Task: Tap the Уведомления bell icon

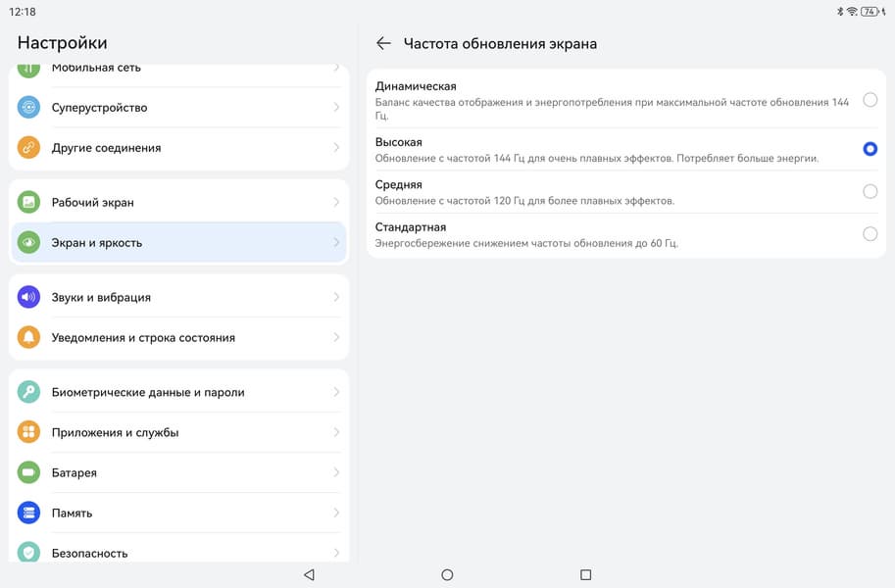Action: (x=28, y=337)
